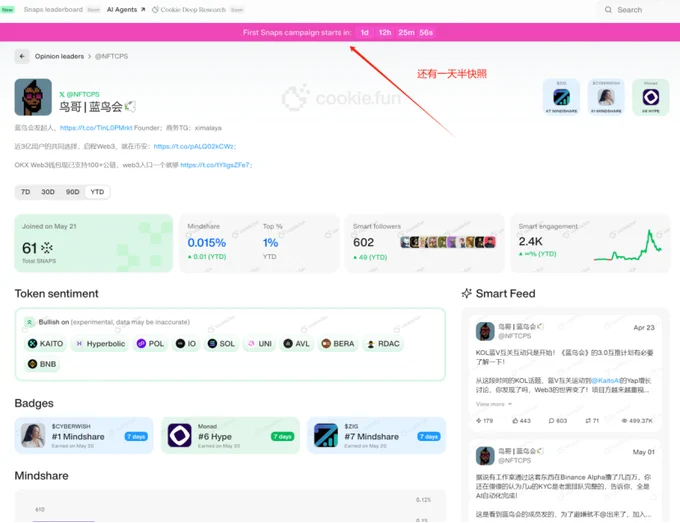Image resolution: width=680 pixels, height=523 pixels.
Task: Click the views icon showing 499.37K
Action: [624, 421]
